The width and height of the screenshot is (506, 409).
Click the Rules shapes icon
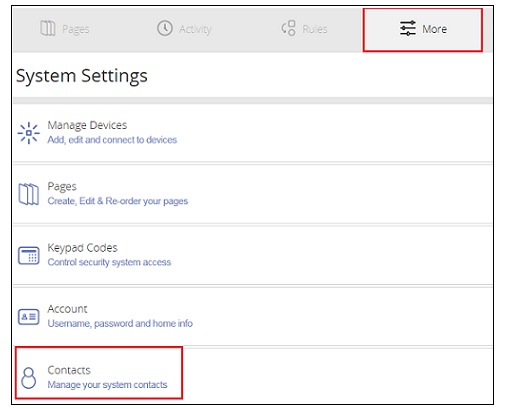pos(289,28)
